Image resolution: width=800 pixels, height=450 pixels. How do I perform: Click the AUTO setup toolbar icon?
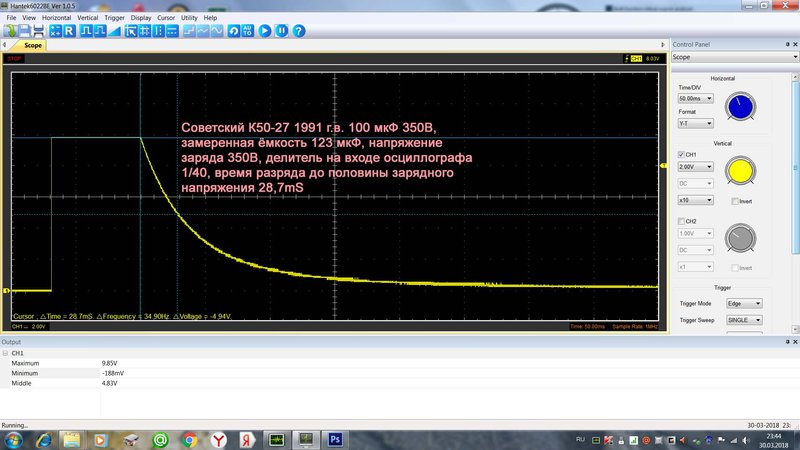point(247,31)
